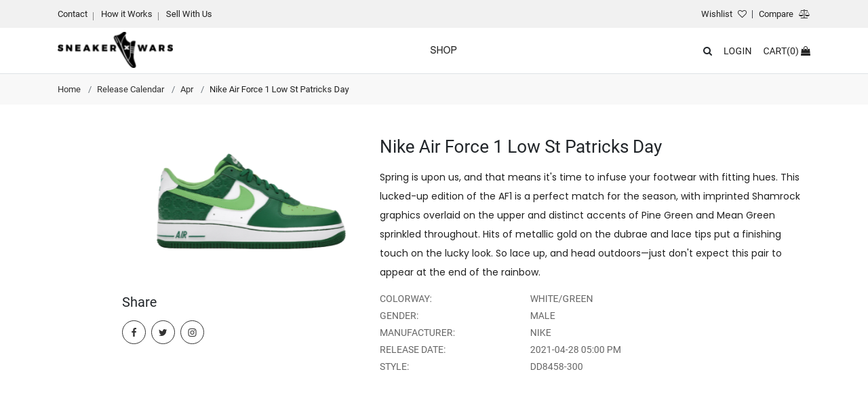Click the Wishlist text link
Viewport: 868px width, 395px height.
(x=717, y=14)
